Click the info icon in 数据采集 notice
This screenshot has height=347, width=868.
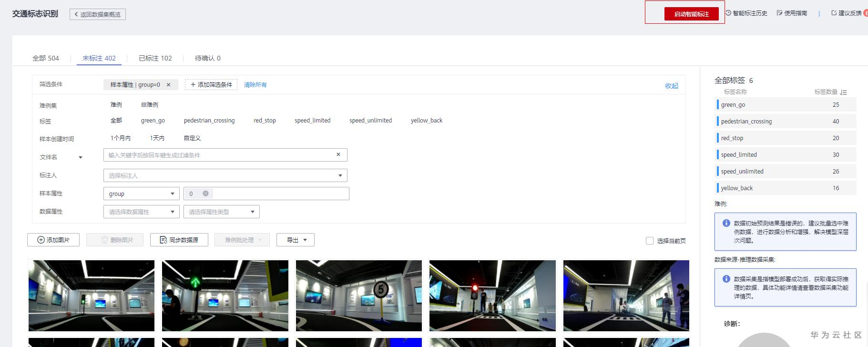(x=726, y=279)
